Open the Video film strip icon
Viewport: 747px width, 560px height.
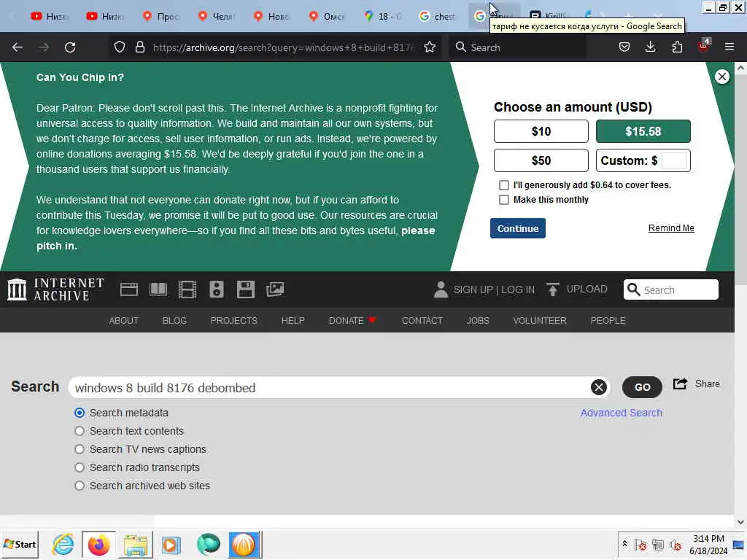(x=187, y=289)
